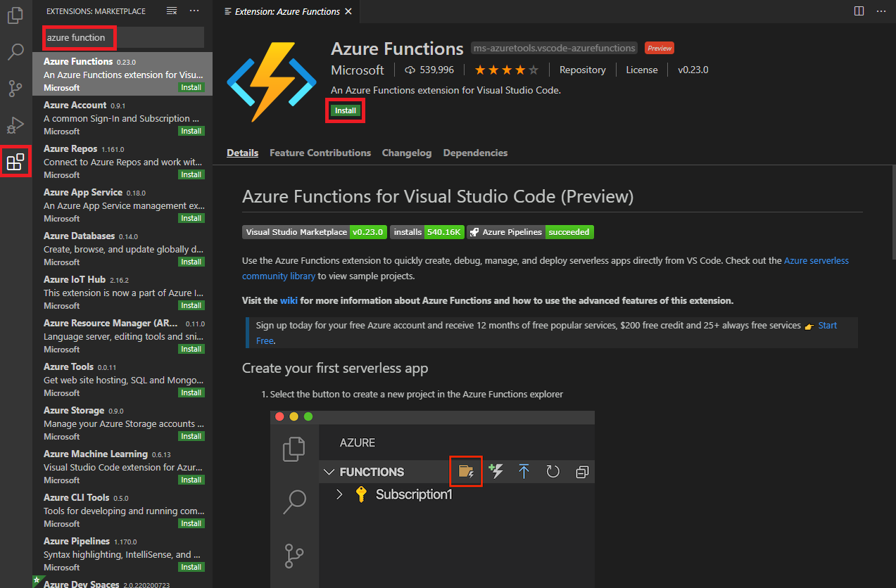Install the Azure App Service extension
This screenshot has height=588, width=896.
tap(191, 219)
